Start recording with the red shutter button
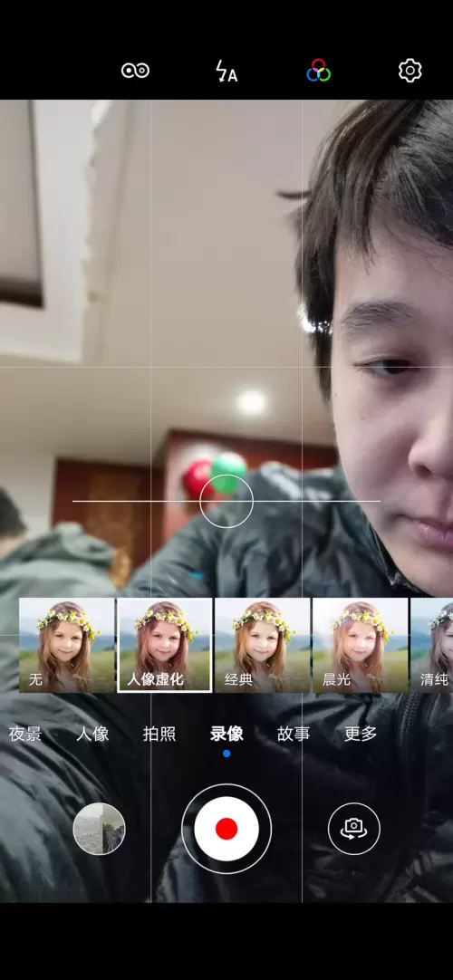This screenshot has height=980, width=453. [226, 829]
